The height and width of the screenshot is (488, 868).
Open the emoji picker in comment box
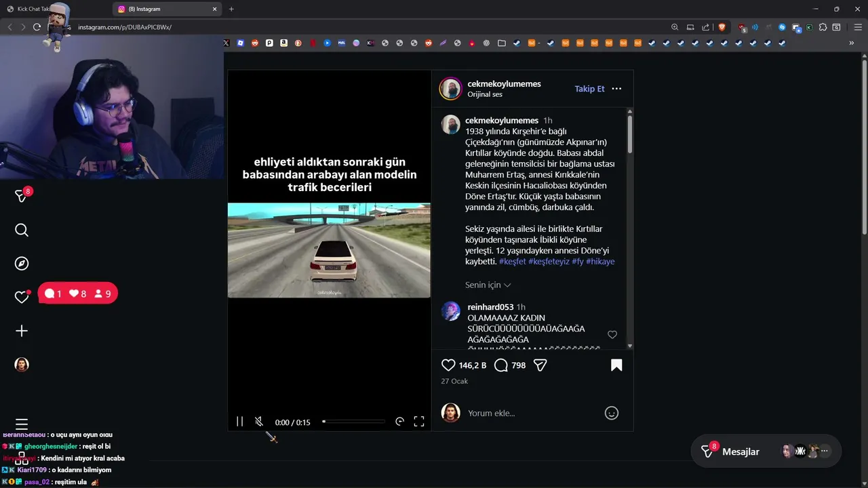612,413
